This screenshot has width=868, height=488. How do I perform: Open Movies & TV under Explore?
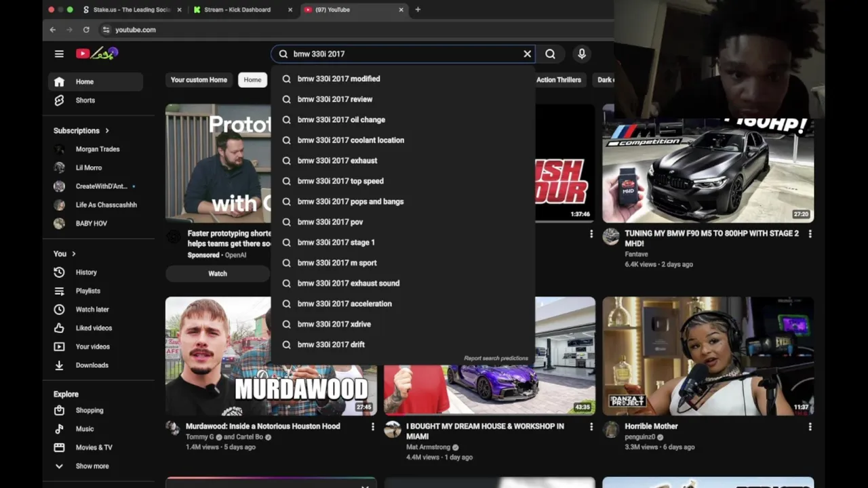pos(96,447)
